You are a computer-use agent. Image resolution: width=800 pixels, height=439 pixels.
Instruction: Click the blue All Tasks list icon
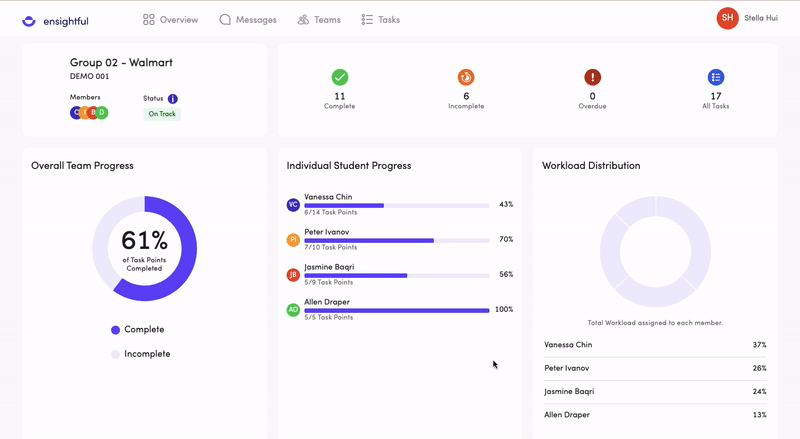coord(716,77)
